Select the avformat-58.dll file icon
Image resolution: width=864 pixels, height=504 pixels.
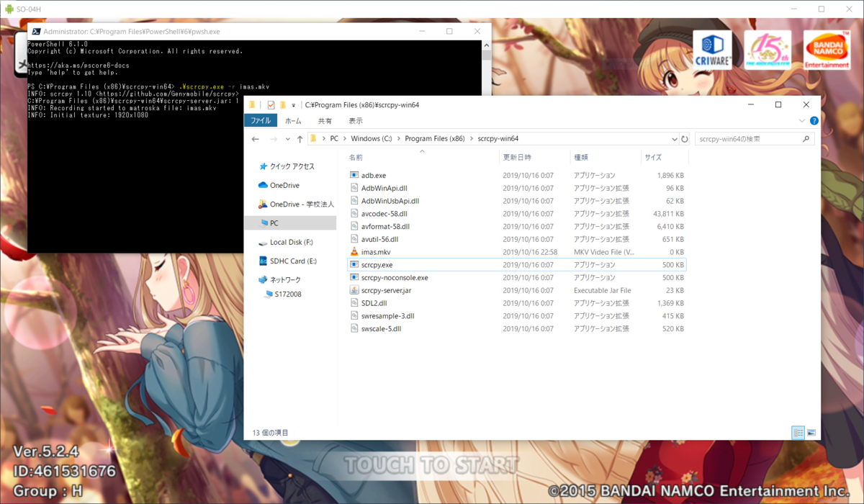[x=354, y=226]
